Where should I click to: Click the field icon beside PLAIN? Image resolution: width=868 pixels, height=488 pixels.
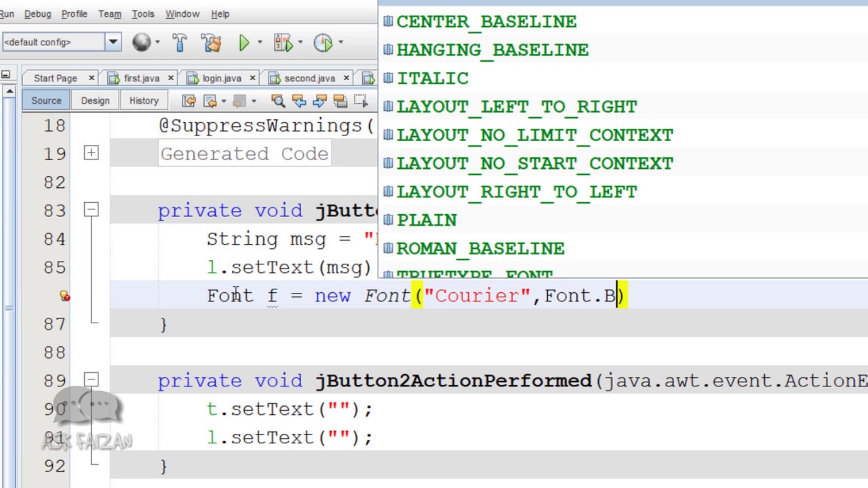point(388,219)
